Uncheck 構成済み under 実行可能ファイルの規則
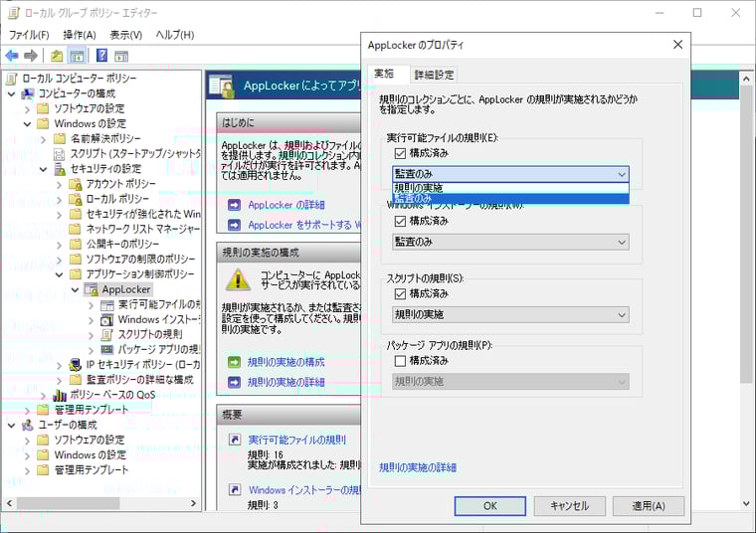 click(x=400, y=153)
